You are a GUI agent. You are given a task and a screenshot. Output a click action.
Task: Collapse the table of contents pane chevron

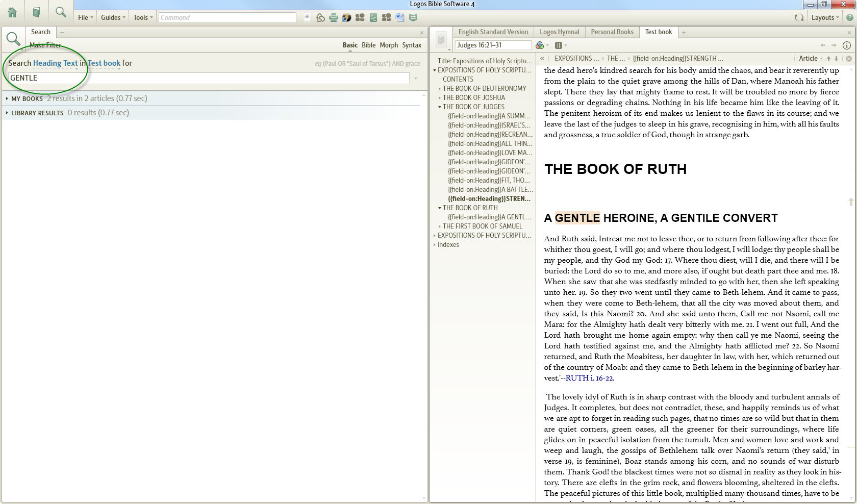tap(542, 59)
